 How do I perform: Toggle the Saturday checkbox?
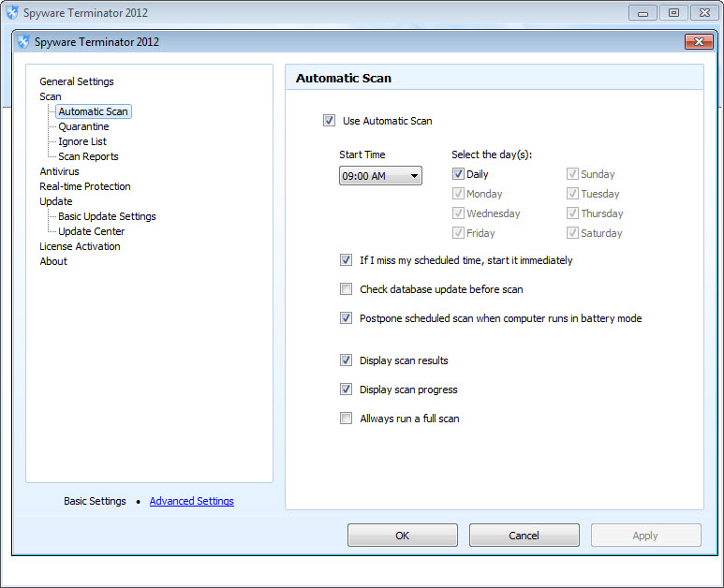click(x=572, y=232)
